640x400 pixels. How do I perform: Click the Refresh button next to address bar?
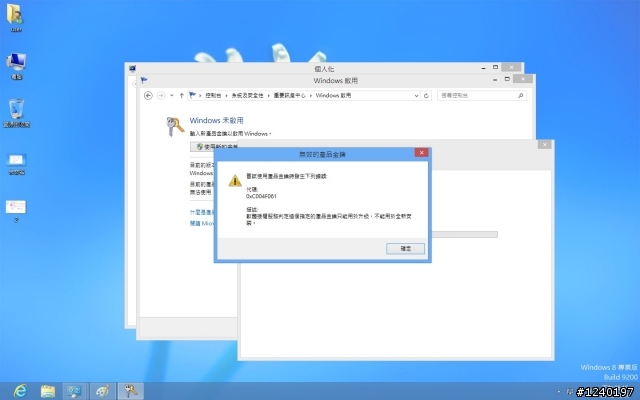[x=426, y=96]
